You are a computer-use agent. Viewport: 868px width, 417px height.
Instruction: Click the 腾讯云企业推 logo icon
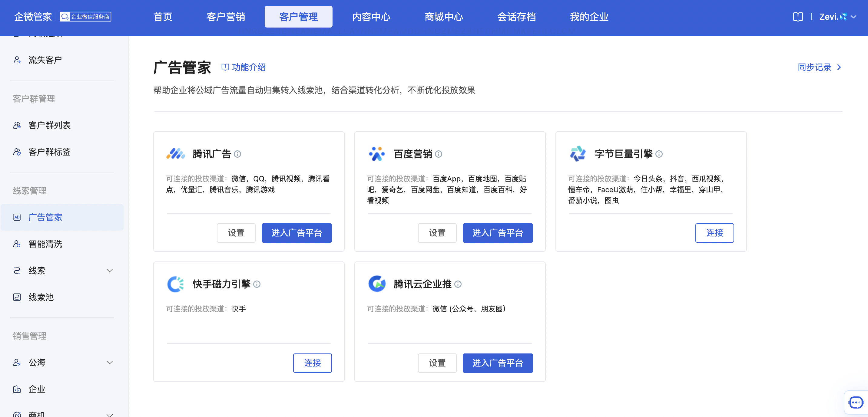pos(377,284)
